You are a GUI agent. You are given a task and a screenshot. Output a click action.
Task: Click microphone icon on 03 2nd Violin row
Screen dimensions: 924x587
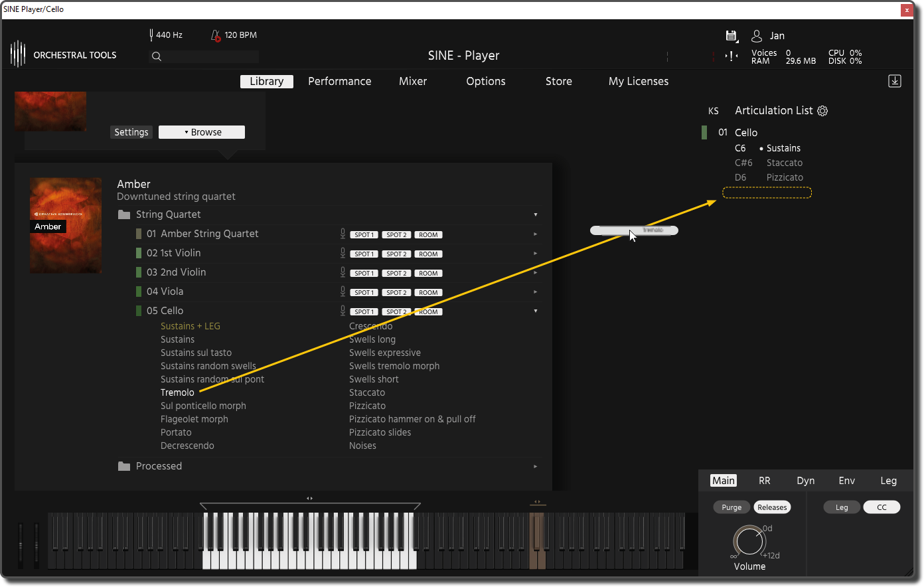[343, 272]
